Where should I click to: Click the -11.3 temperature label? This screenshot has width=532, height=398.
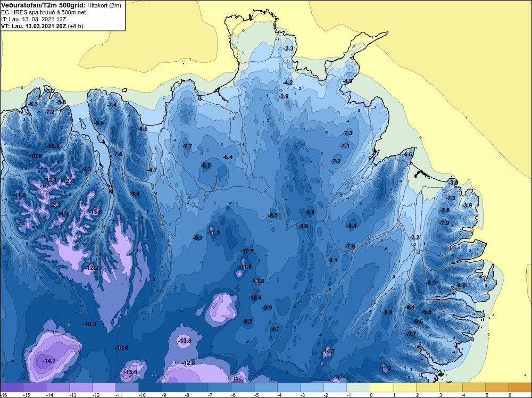coord(62,215)
